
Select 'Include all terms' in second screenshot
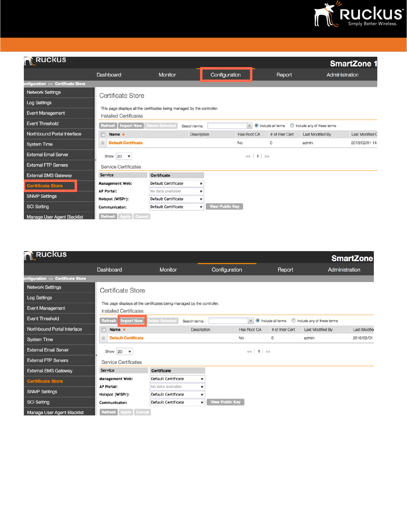point(258,321)
